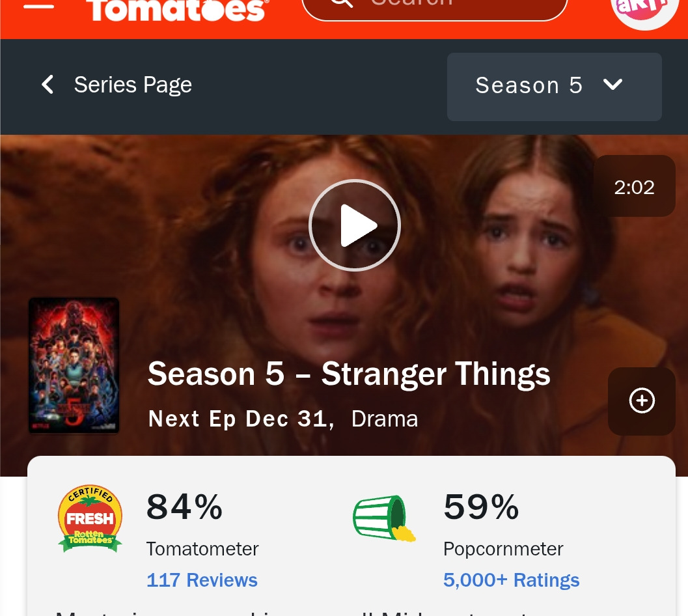The width and height of the screenshot is (688, 616).
Task: Click the 84% Tomatometer score
Action: coord(184,507)
